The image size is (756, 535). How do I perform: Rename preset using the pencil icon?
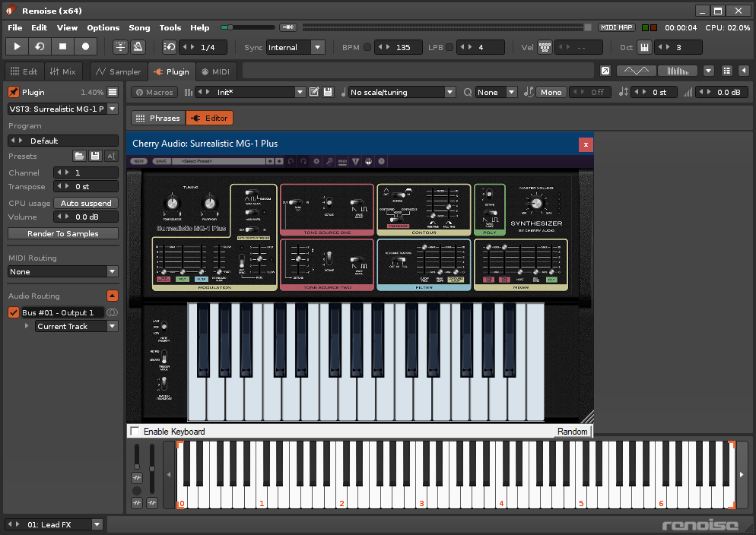(314, 92)
